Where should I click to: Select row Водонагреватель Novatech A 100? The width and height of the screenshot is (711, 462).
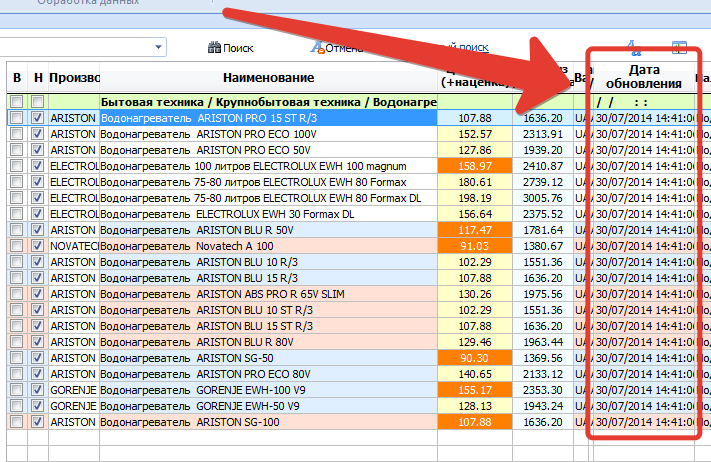coord(268,246)
